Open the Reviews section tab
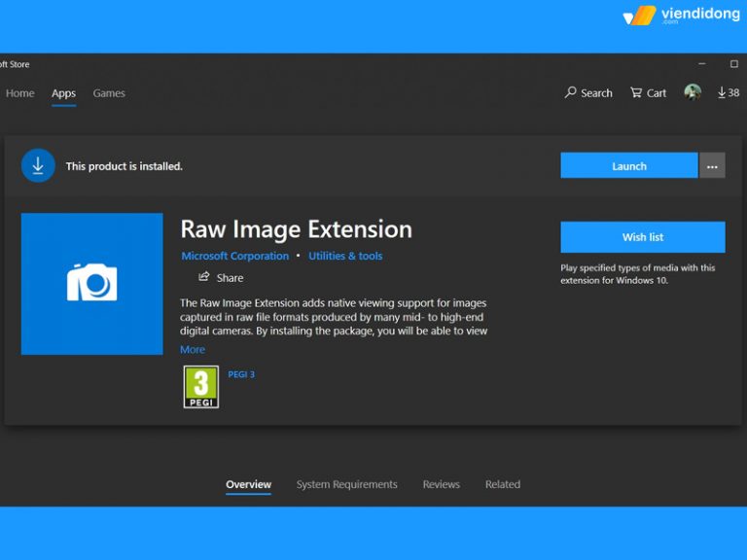This screenshot has width=747, height=560. pos(441,484)
